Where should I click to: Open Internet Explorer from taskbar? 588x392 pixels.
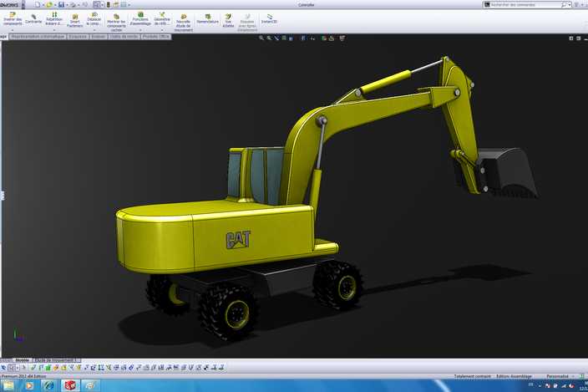pos(49,385)
